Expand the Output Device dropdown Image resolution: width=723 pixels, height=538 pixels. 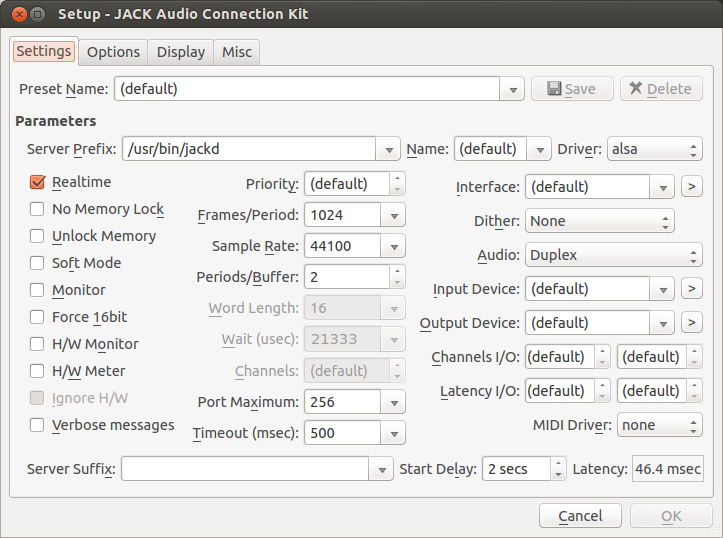tap(663, 323)
